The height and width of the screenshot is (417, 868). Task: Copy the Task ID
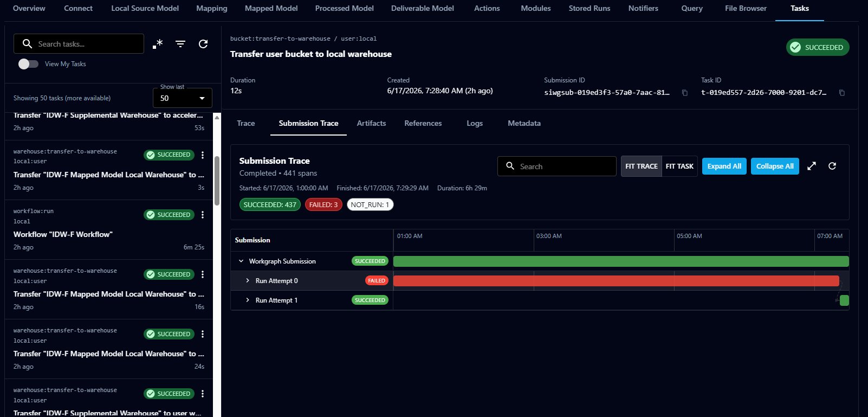[842, 93]
